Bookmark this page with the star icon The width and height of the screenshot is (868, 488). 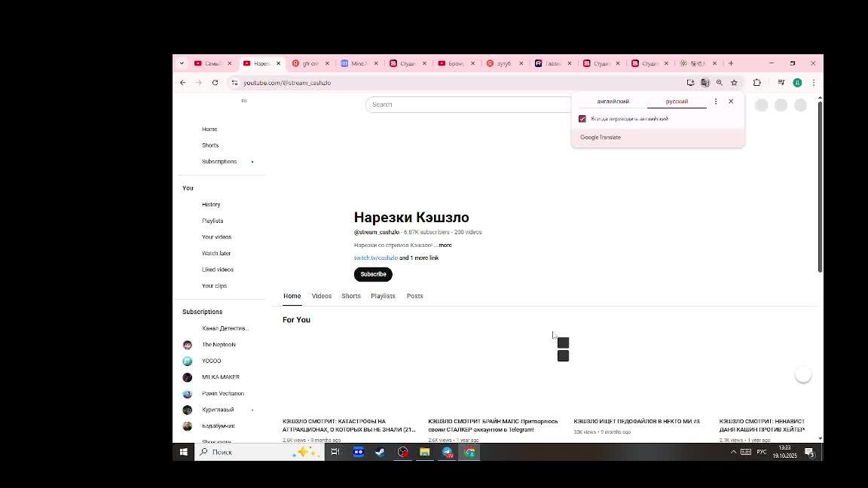pos(734,82)
